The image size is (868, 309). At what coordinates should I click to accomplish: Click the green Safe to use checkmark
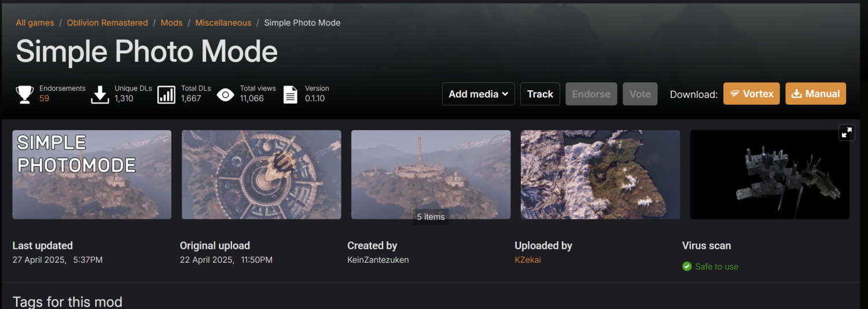pos(687,266)
